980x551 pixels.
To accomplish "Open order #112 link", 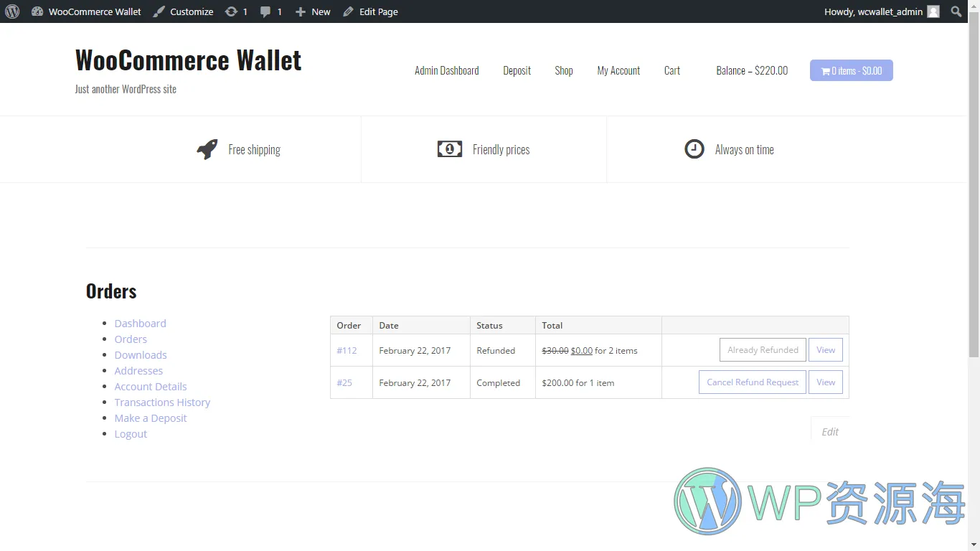I will click(x=347, y=351).
